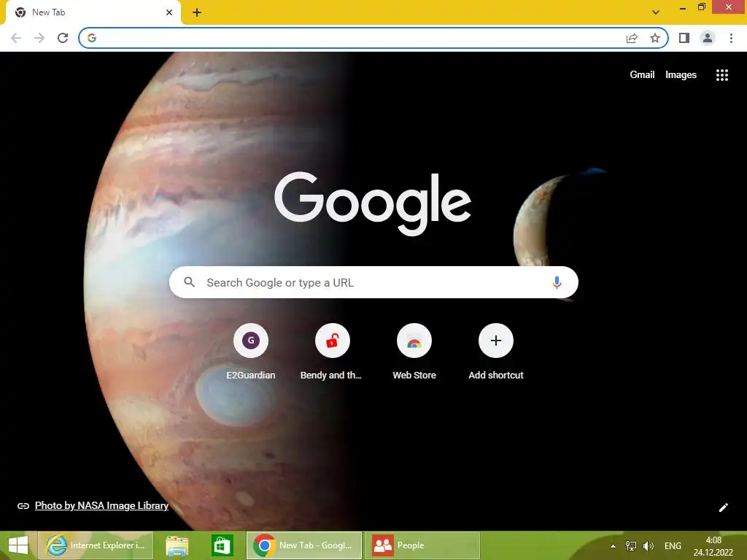Expand the tab search chevron

pos(656,12)
